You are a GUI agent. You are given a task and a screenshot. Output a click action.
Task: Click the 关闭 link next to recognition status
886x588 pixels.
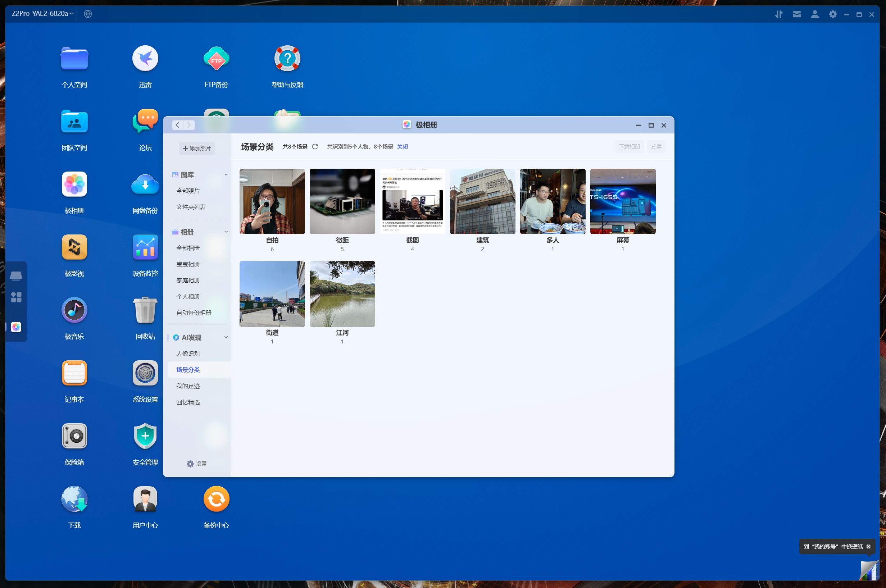click(x=402, y=147)
